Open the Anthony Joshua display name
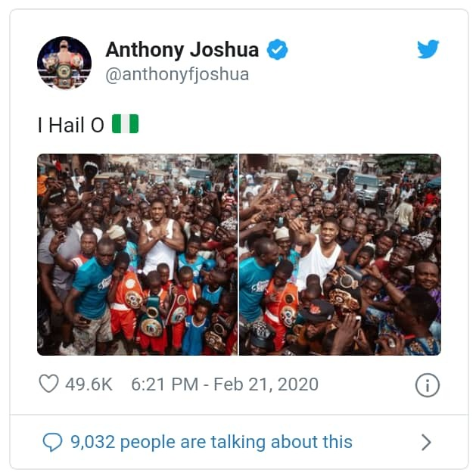This screenshot has height=476, width=476. [x=182, y=51]
